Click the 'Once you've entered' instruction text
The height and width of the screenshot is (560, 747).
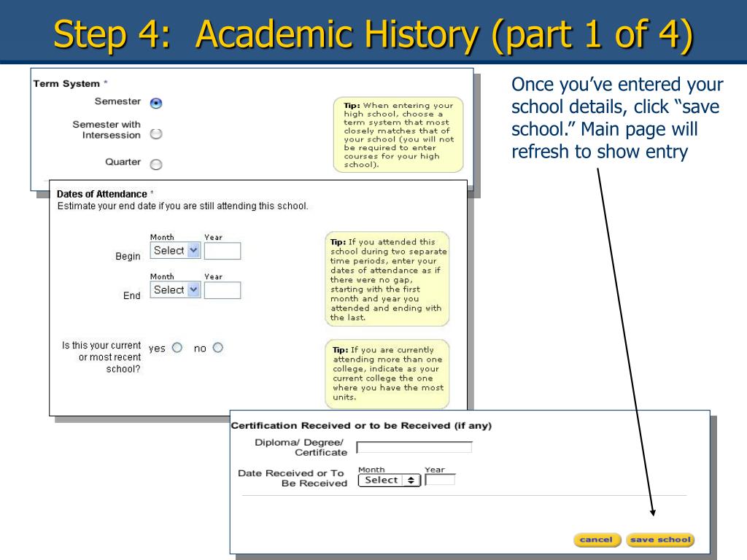pos(617,118)
